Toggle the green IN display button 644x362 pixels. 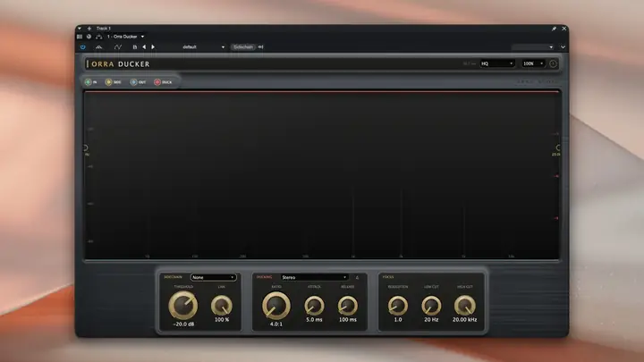[90, 82]
